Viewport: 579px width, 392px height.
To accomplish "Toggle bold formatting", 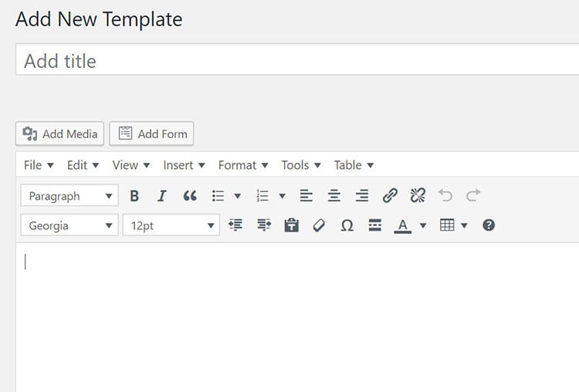I will (134, 196).
